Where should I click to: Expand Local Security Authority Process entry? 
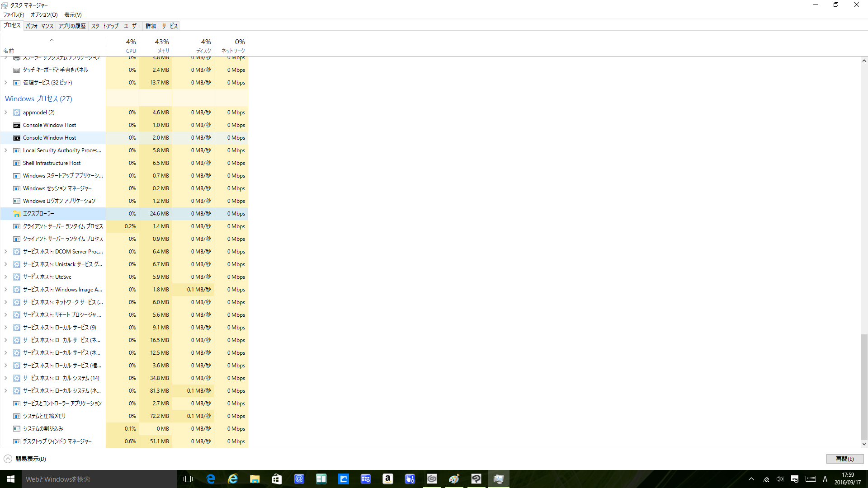point(6,150)
